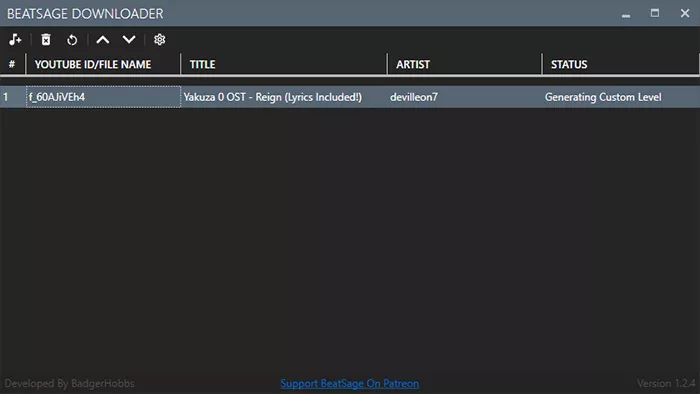The image size is (700, 394).
Task: Open settings via gear icon
Action: click(x=159, y=40)
